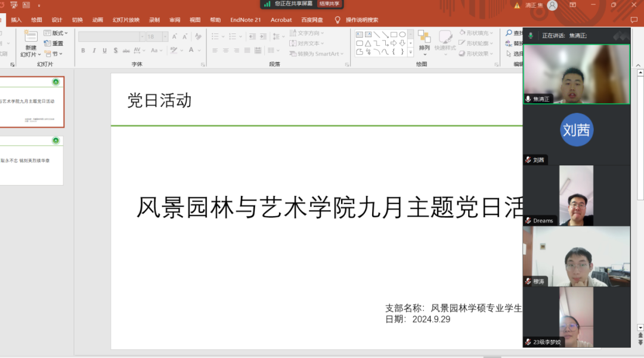
Task: Click the user account avatar icon
Action: tap(552, 5)
